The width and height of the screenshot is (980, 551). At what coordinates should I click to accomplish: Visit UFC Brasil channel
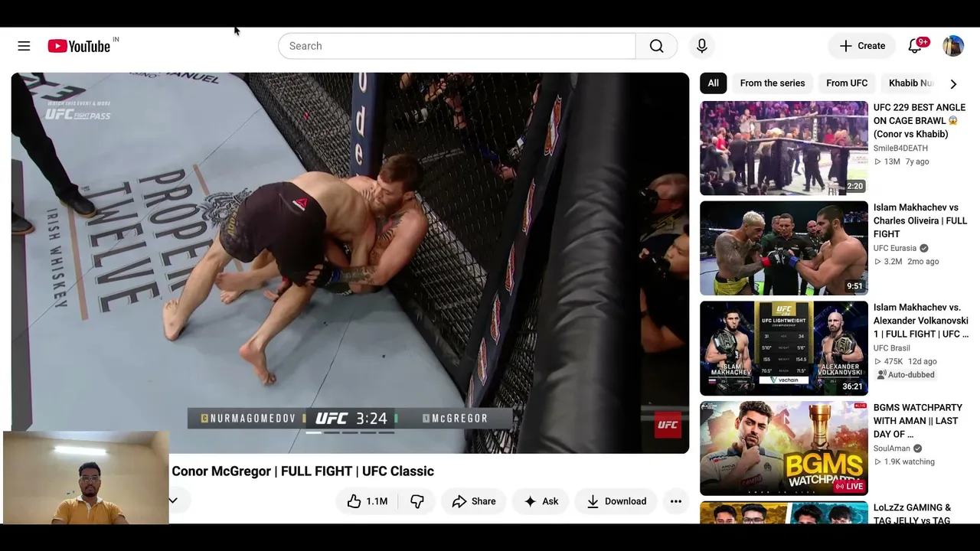pyautogui.click(x=892, y=348)
